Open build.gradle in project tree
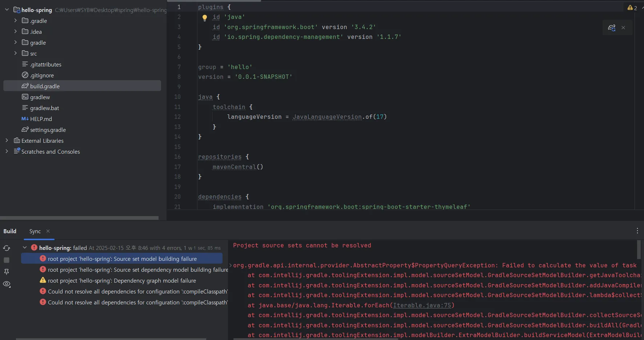 tap(82, 86)
